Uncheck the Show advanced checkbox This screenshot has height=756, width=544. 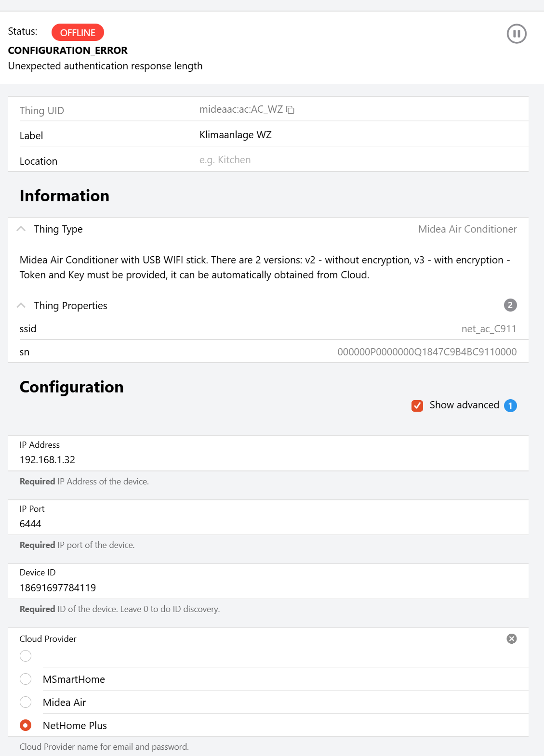pos(417,405)
